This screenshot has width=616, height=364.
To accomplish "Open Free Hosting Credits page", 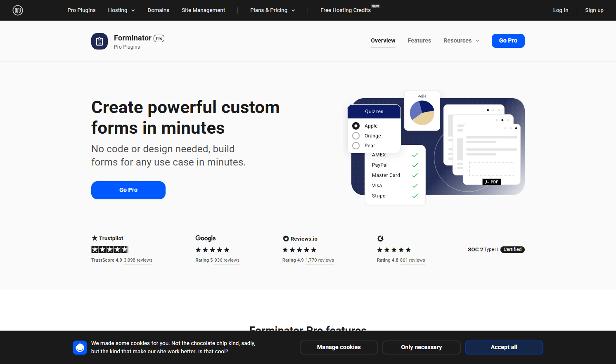I will [x=346, y=10].
